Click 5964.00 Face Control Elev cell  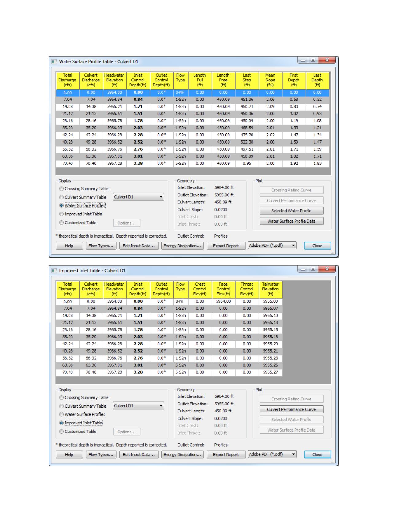pyautogui.click(x=223, y=301)
